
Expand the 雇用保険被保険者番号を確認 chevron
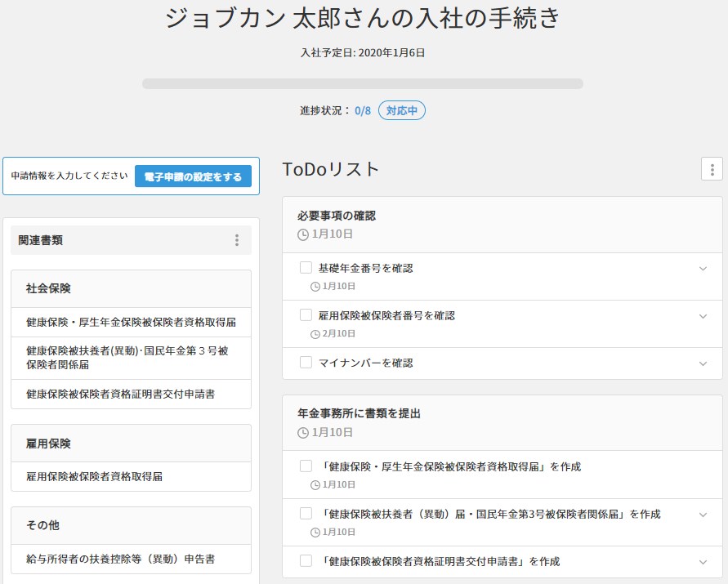tap(703, 316)
